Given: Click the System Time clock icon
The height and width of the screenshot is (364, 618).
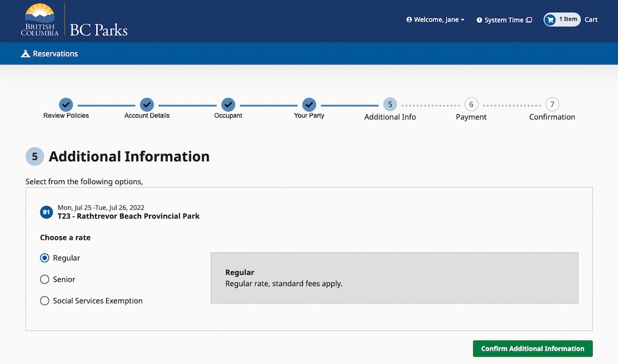Looking at the screenshot, I should 479,20.
